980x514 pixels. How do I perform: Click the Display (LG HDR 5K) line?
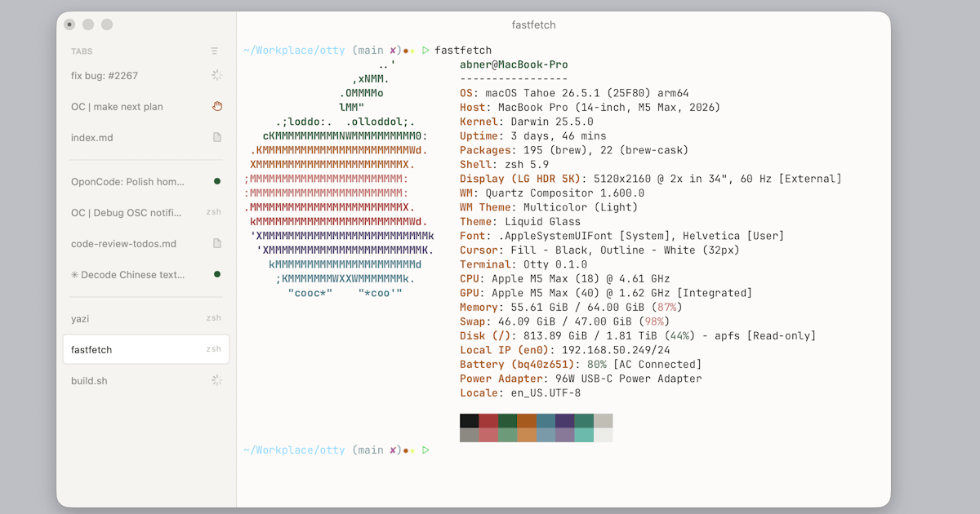(x=651, y=179)
